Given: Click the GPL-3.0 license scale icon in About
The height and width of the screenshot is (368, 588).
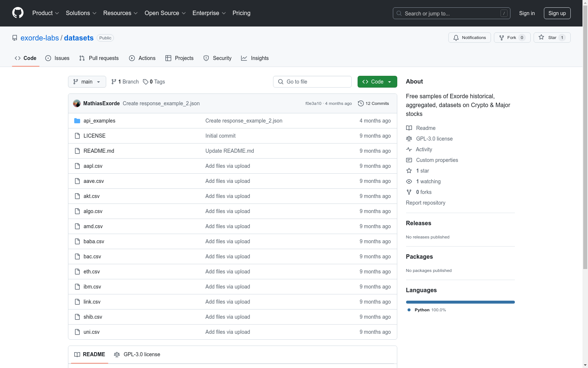Looking at the screenshot, I should 409,139.
